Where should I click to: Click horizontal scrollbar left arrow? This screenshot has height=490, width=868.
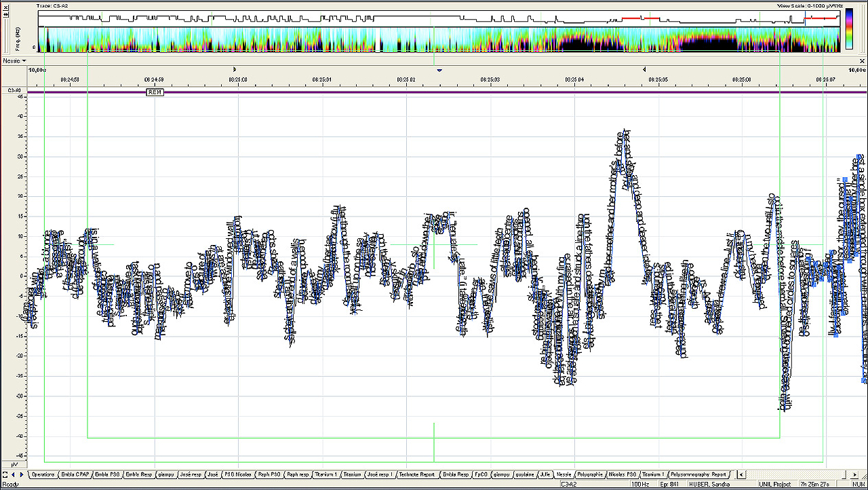741,474
